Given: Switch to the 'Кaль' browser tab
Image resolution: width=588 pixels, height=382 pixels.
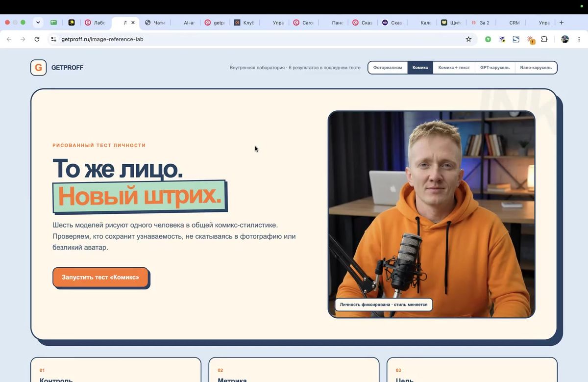Looking at the screenshot, I should coord(422,23).
